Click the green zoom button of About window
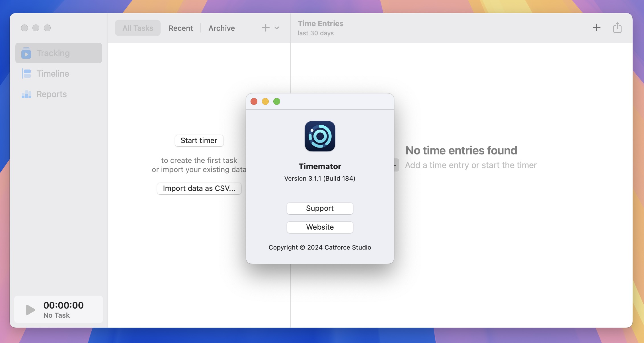644x343 pixels. (x=277, y=101)
